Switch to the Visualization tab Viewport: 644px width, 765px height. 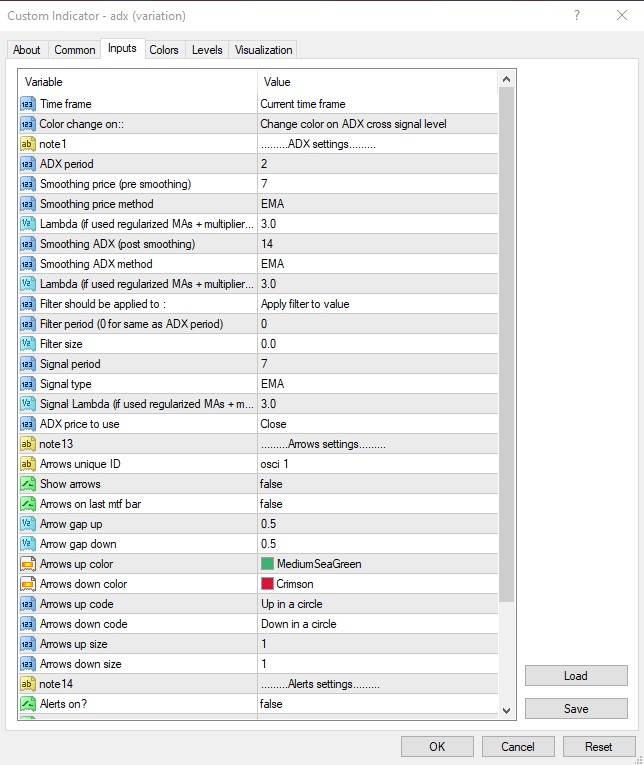pyautogui.click(x=264, y=50)
